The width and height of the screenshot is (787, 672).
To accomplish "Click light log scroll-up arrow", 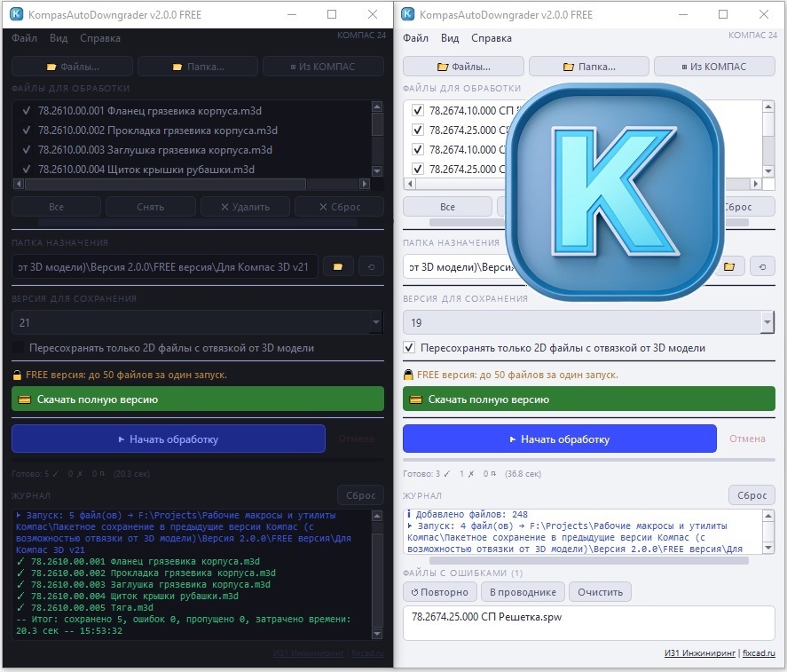I will tap(768, 515).
